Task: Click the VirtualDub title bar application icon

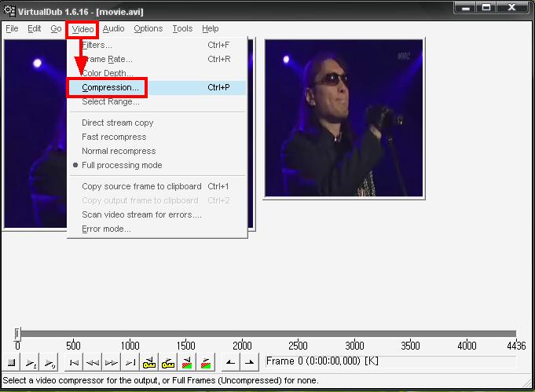Action: [x=9, y=11]
